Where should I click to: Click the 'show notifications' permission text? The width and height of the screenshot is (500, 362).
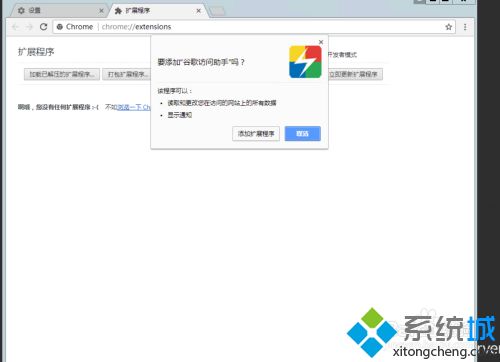point(179,115)
